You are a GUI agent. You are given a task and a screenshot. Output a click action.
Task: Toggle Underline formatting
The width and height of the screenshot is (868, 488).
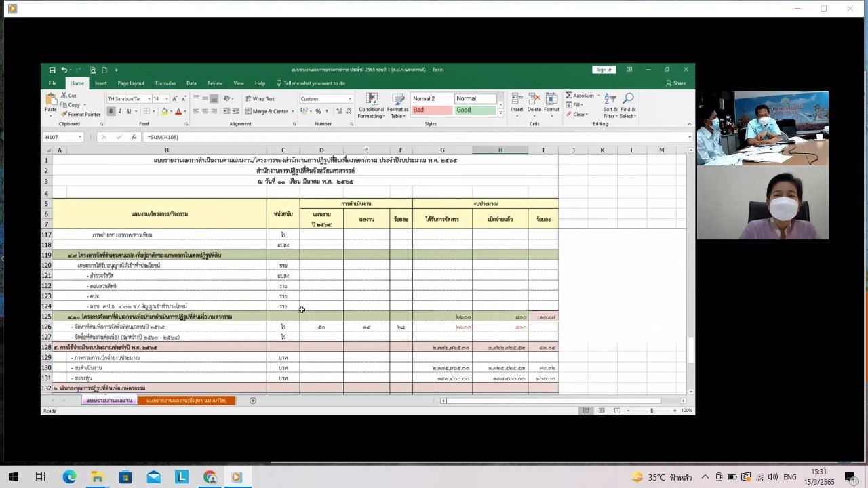click(129, 111)
